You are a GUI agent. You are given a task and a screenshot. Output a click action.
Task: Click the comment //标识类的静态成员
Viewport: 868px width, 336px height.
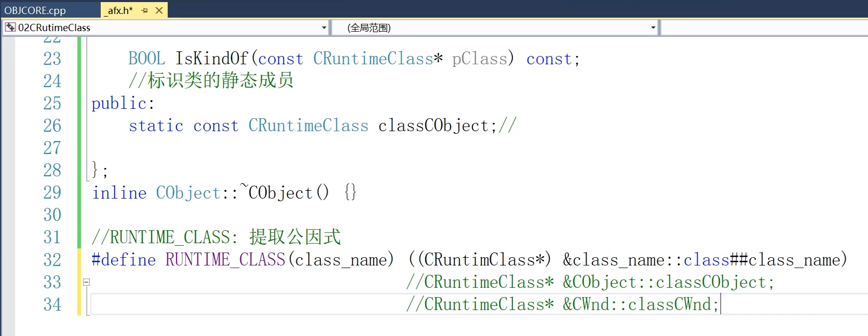point(211,80)
